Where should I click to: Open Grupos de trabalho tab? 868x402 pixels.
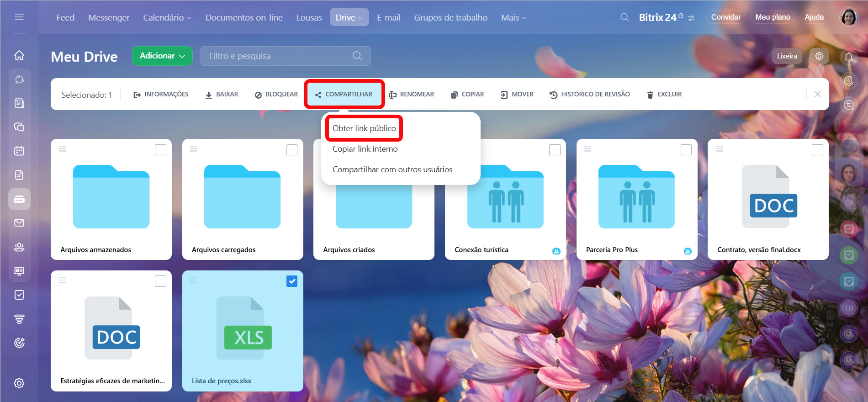click(x=451, y=17)
